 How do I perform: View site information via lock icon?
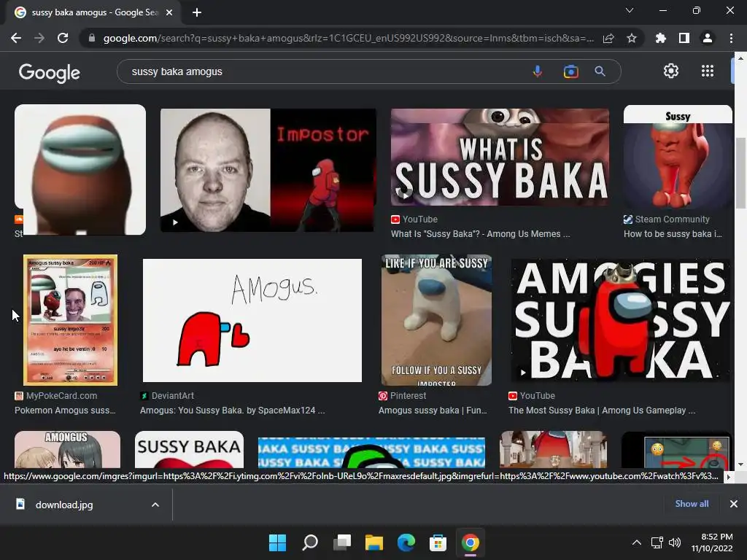tap(91, 38)
